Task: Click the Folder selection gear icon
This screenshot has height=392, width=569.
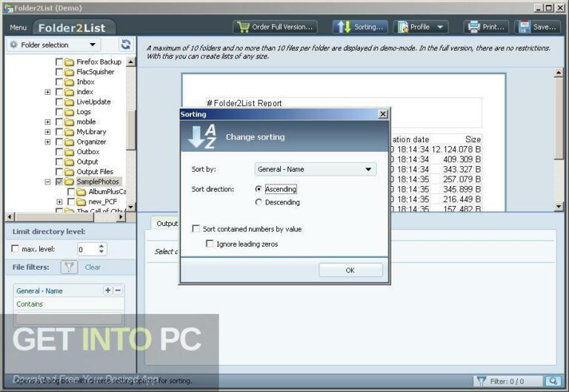Action: 14,44
